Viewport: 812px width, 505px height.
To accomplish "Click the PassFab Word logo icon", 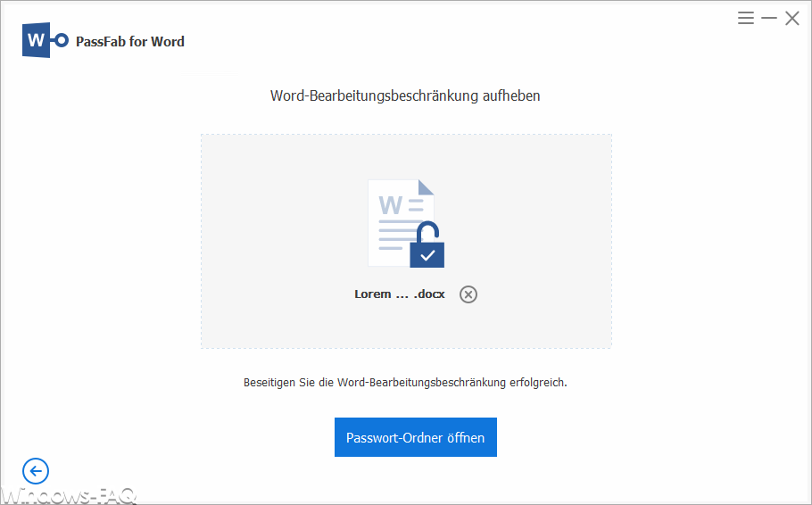I will point(45,40).
